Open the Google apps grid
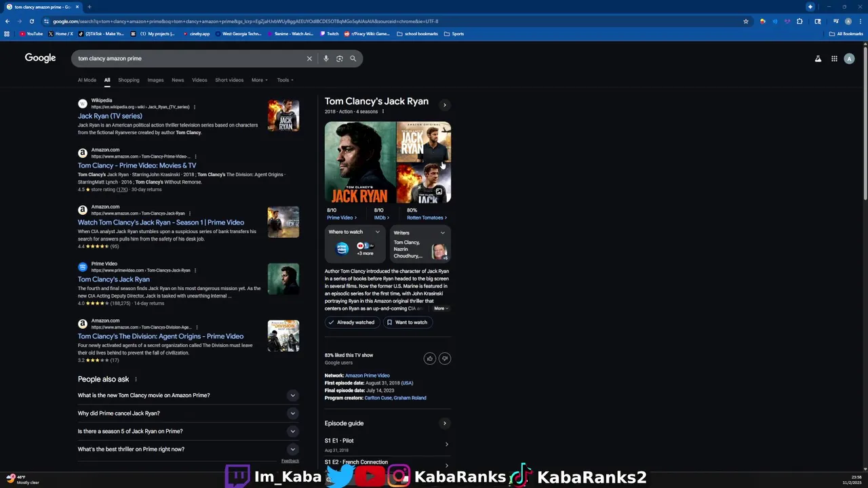Viewport: 868px width, 488px height. pos(834,59)
